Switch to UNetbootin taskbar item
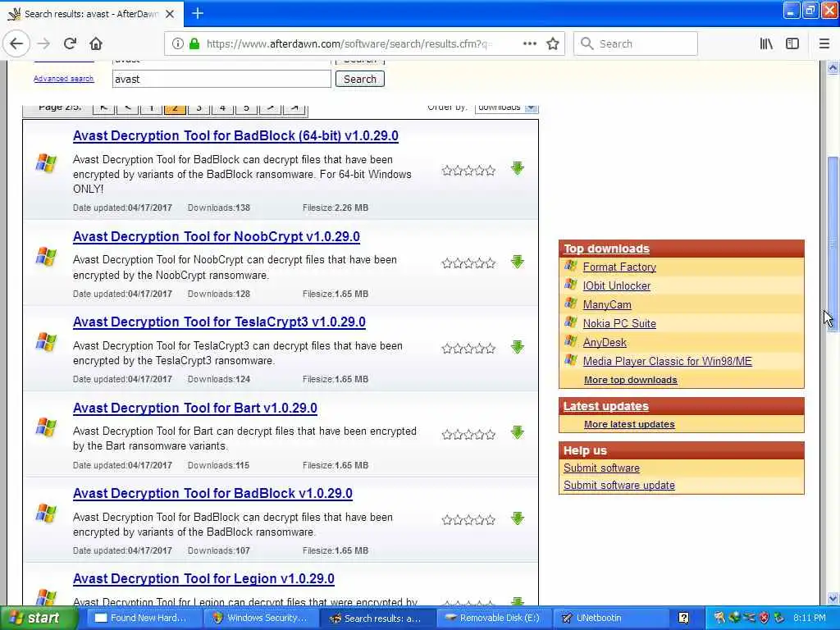 tap(609, 619)
